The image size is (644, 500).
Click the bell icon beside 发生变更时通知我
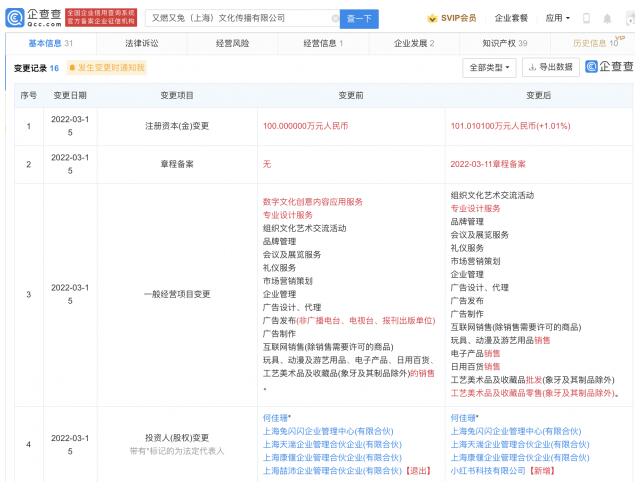click(72, 67)
